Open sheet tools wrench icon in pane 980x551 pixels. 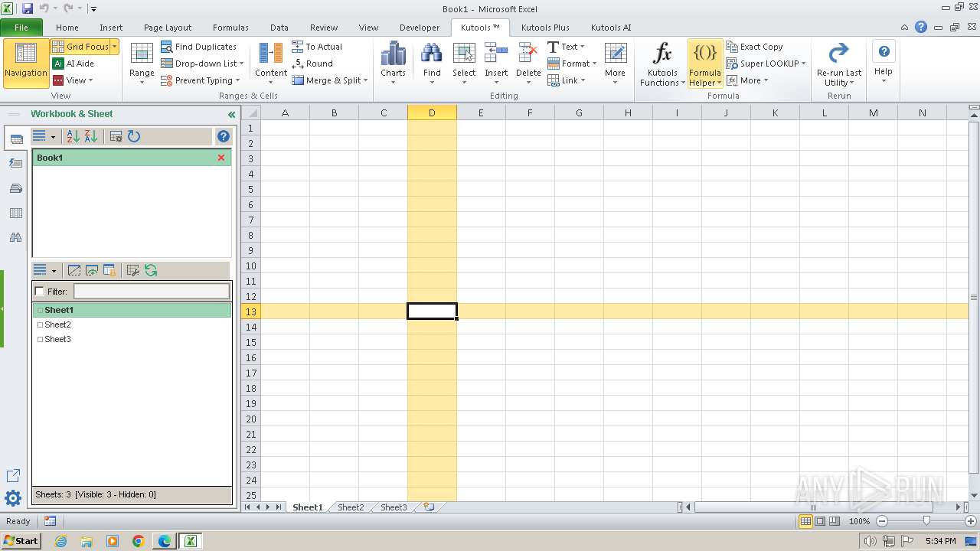[x=132, y=270]
